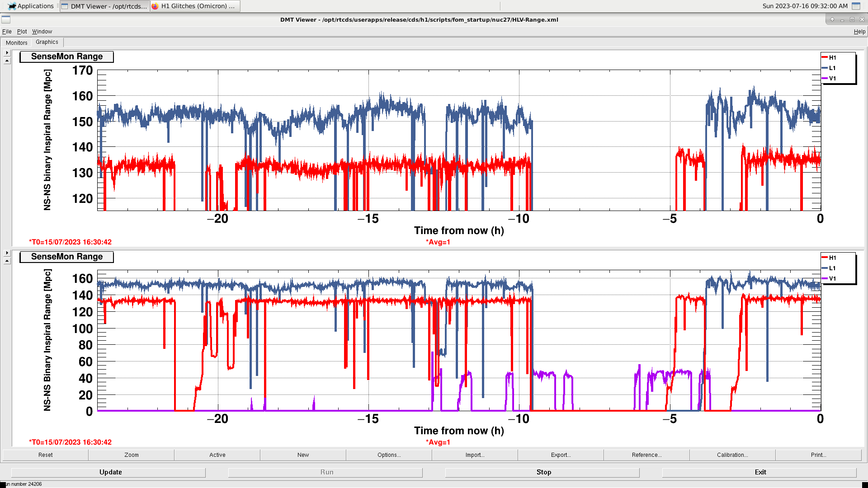Click the Calibration... button
Screen dimensions: 868x488
[x=732, y=455]
